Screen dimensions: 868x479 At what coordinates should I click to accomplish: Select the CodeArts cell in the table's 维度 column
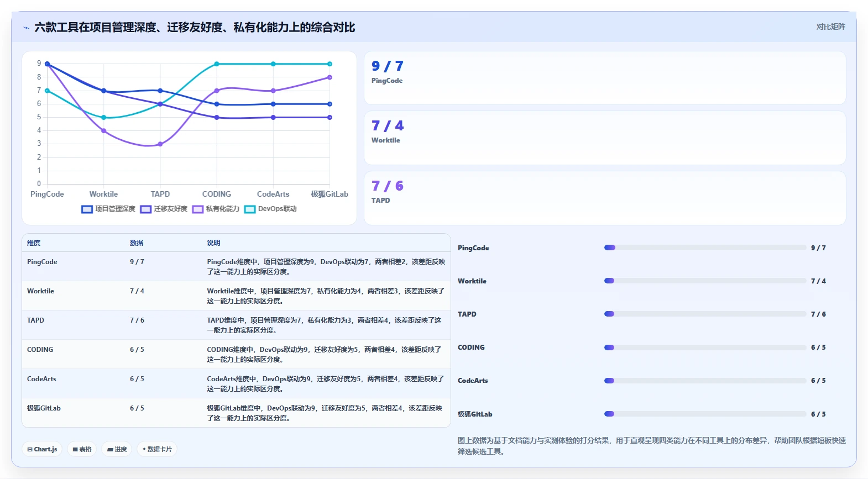coord(41,379)
